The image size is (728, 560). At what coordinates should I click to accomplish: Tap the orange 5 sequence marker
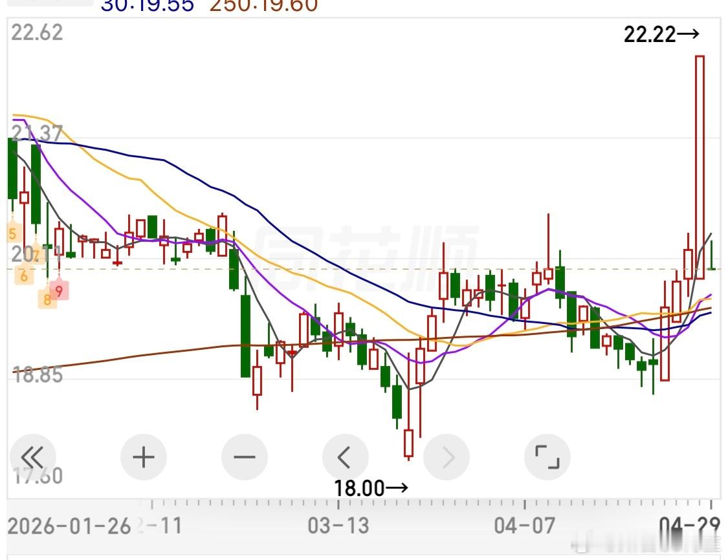click(x=12, y=233)
